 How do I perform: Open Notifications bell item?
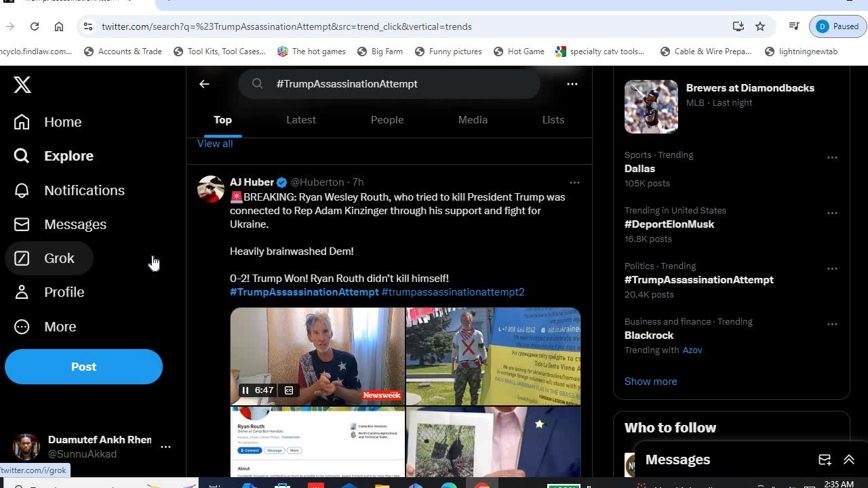[69, 190]
